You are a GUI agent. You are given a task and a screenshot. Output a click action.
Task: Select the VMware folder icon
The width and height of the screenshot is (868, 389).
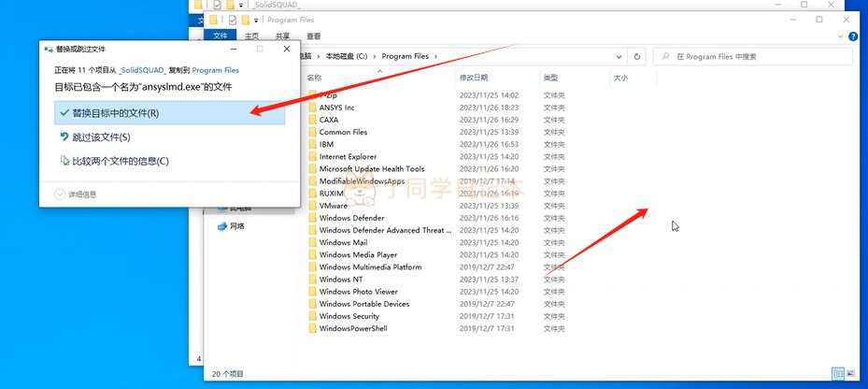click(313, 206)
